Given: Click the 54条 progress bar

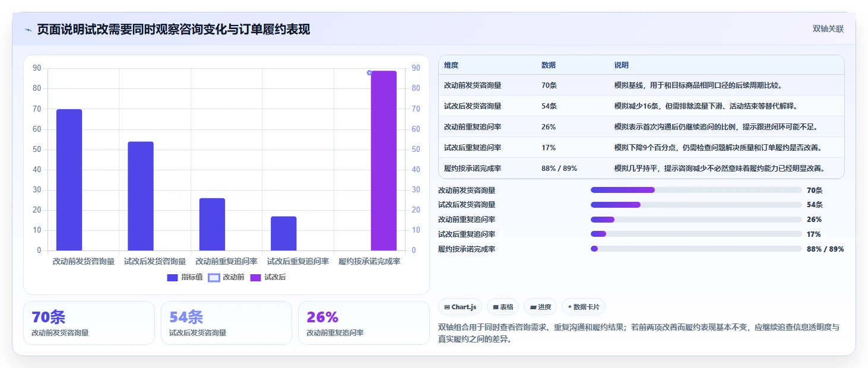Looking at the screenshot, I should click(696, 205).
